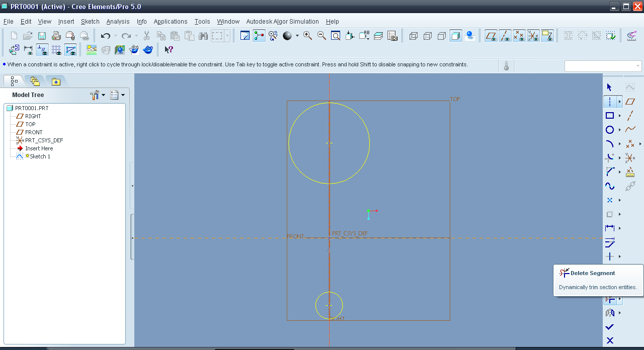Toggle Shading display mode

(456, 36)
